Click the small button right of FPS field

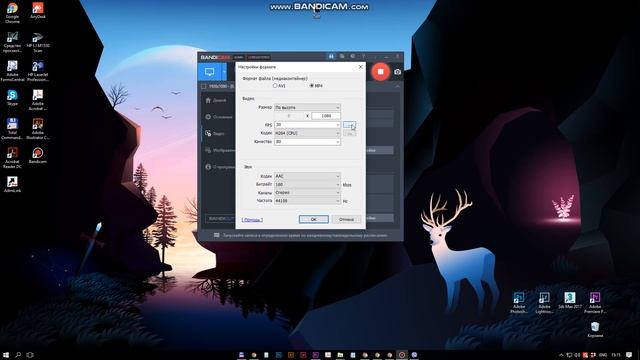coord(349,124)
